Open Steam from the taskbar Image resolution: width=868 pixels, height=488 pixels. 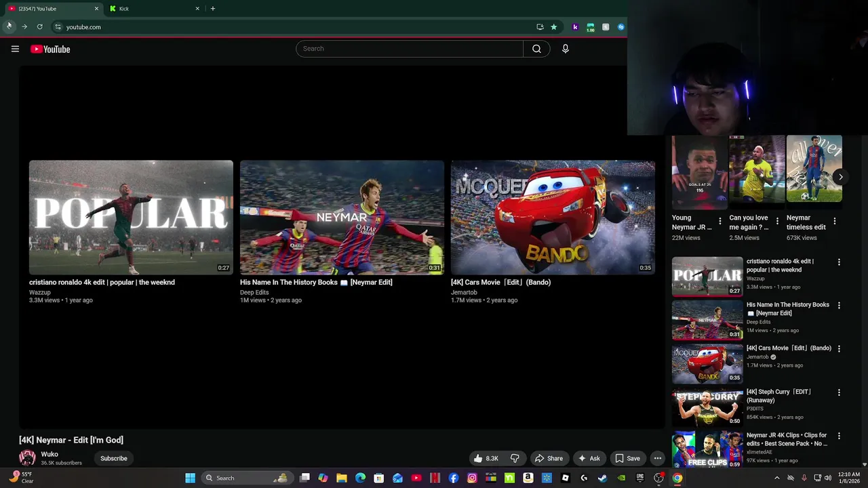pos(602,478)
